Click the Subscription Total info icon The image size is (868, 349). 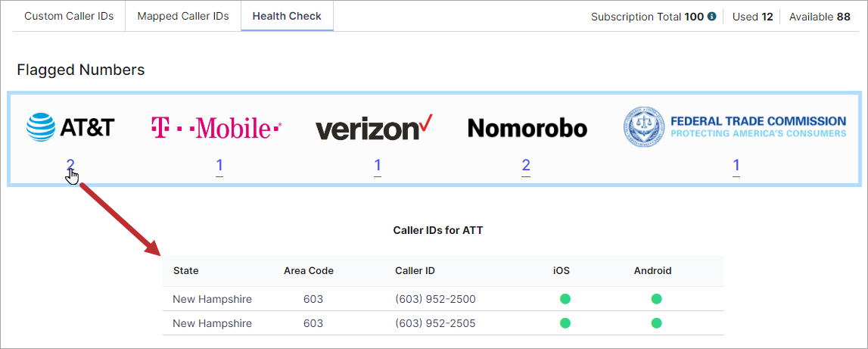pos(712,17)
